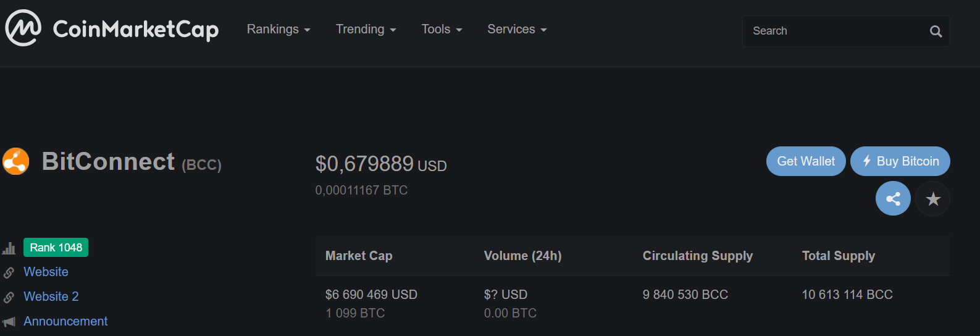
Task: Open the Trending dropdown menu
Action: click(x=366, y=29)
